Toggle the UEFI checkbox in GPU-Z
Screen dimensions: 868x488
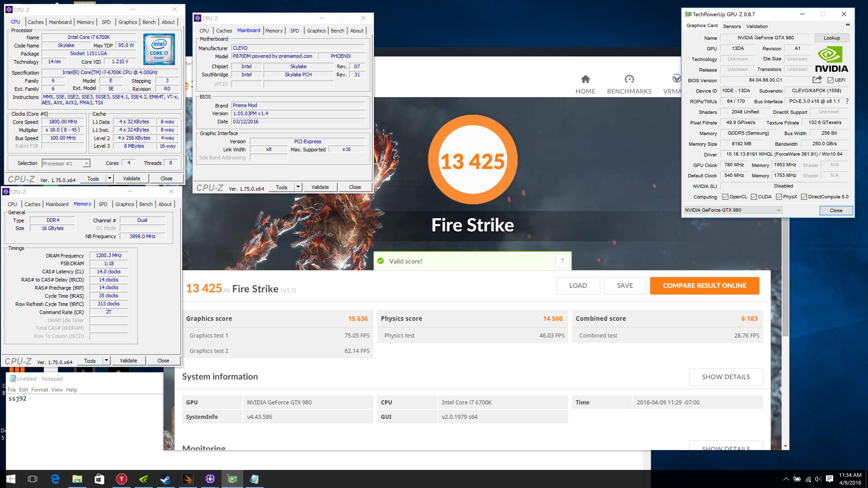coord(831,80)
